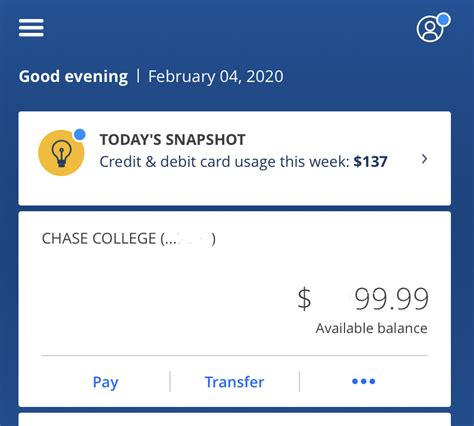Open the hamburger navigation menu
This screenshot has height=426, width=474.
coord(31,28)
